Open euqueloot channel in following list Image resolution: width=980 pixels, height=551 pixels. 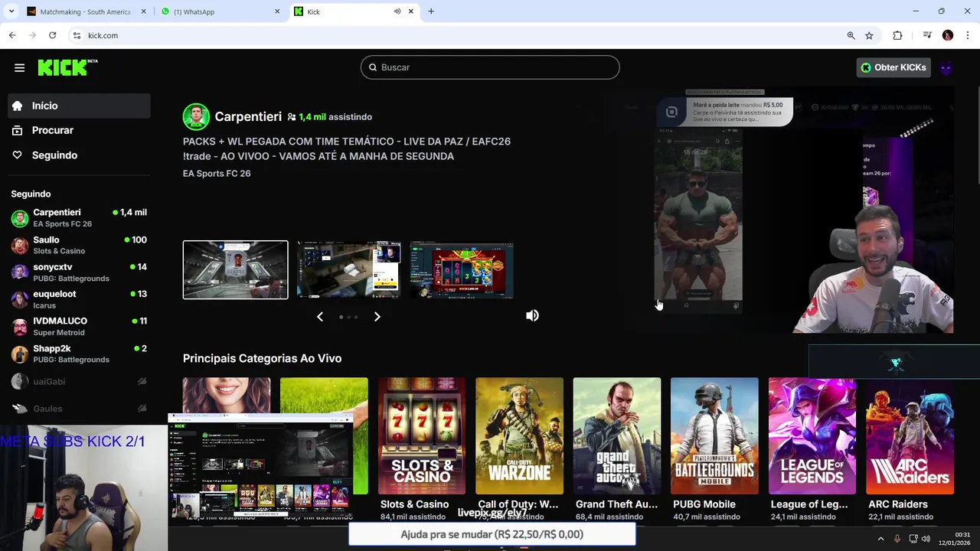[x=79, y=299]
